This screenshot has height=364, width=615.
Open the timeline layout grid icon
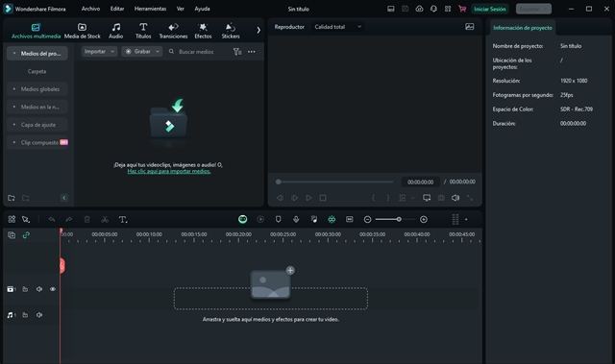click(12, 219)
